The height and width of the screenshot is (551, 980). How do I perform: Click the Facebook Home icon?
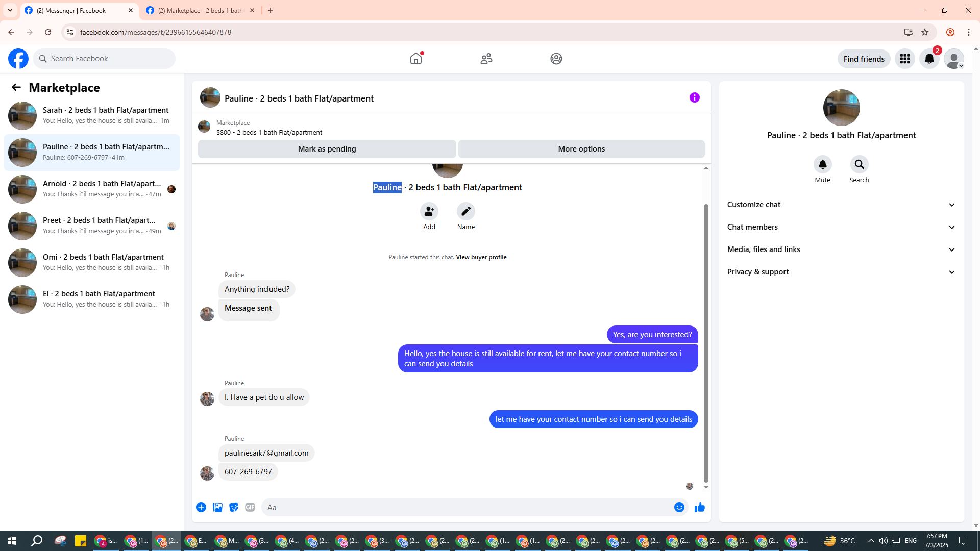pos(416,59)
